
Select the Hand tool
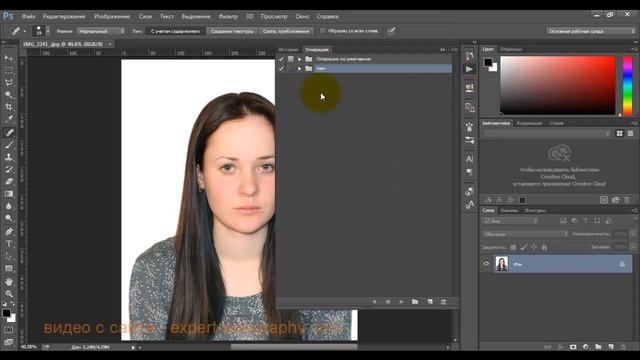[9, 281]
